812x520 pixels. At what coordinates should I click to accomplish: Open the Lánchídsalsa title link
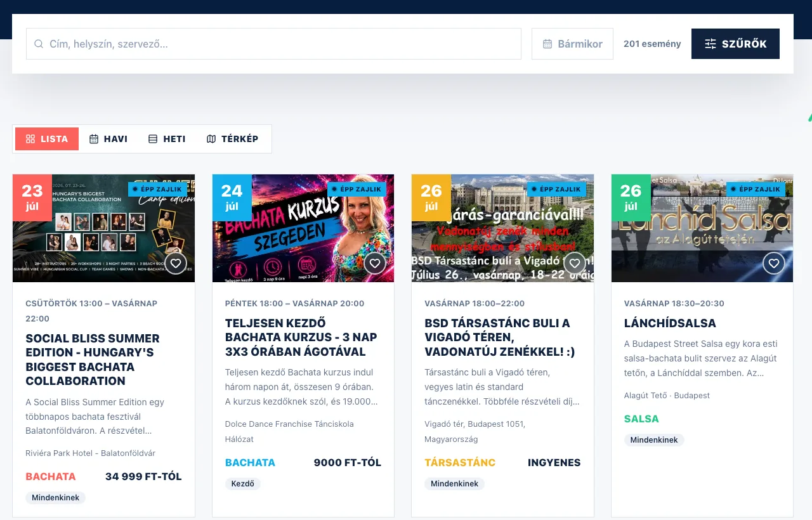[670, 323]
